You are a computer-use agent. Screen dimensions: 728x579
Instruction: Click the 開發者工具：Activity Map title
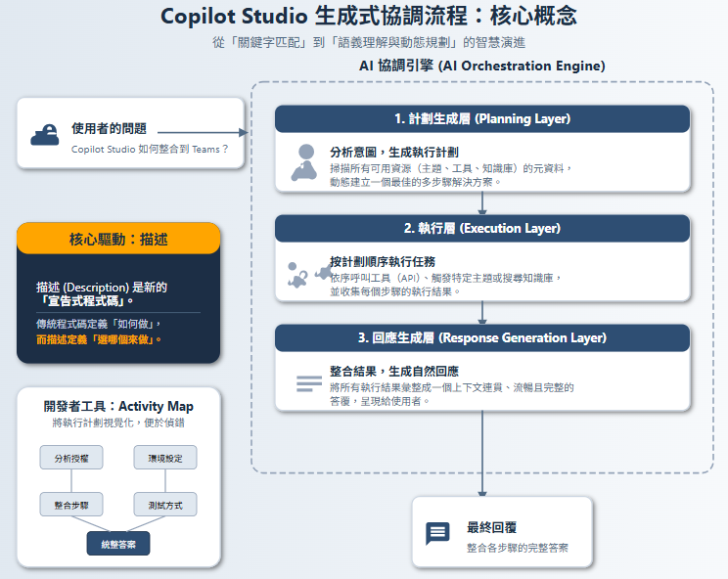[x=118, y=407]
